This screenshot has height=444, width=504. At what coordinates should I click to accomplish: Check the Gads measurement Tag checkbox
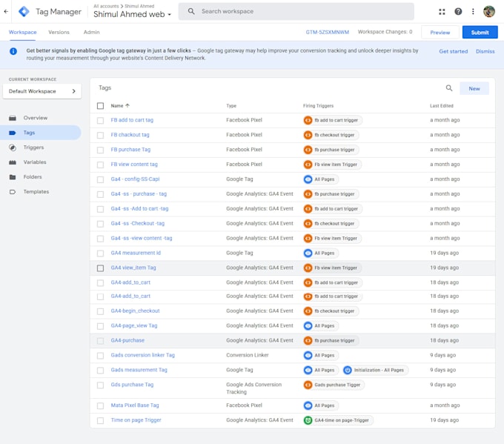(100, 371)
